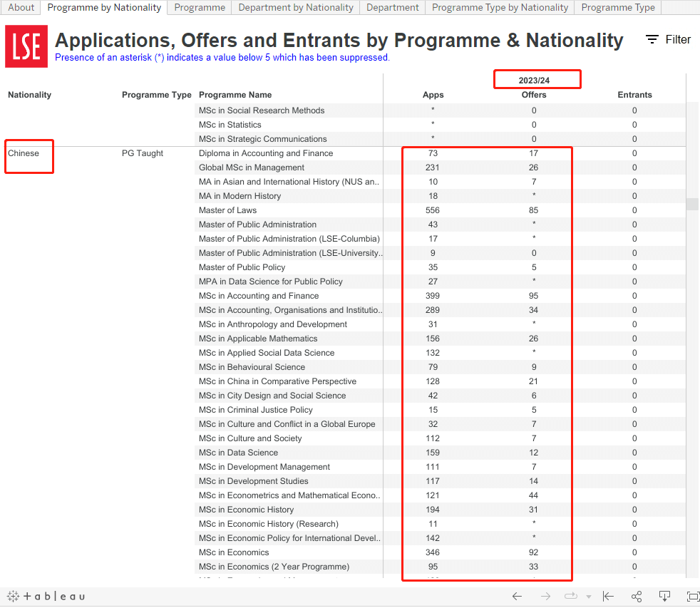Click the Tableau logo

tap(46, 597)
